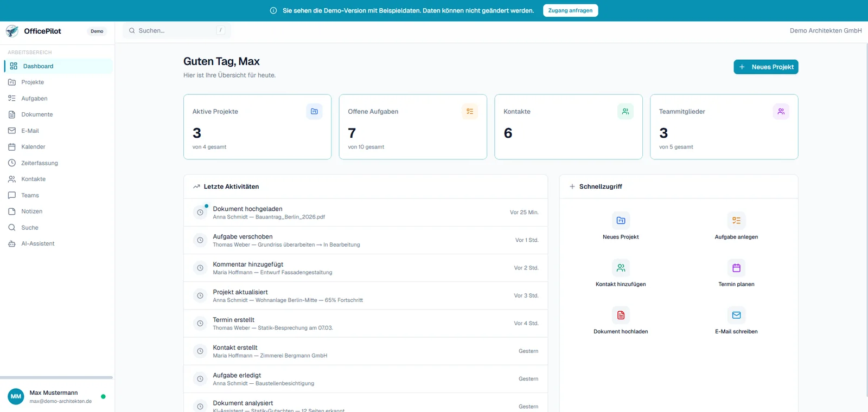Image resolution: width=868 pixels, height=412 pixels.
Task: Click the Schnellzugriff Neues Projekt icon
Action: click(x=621, y=221)
